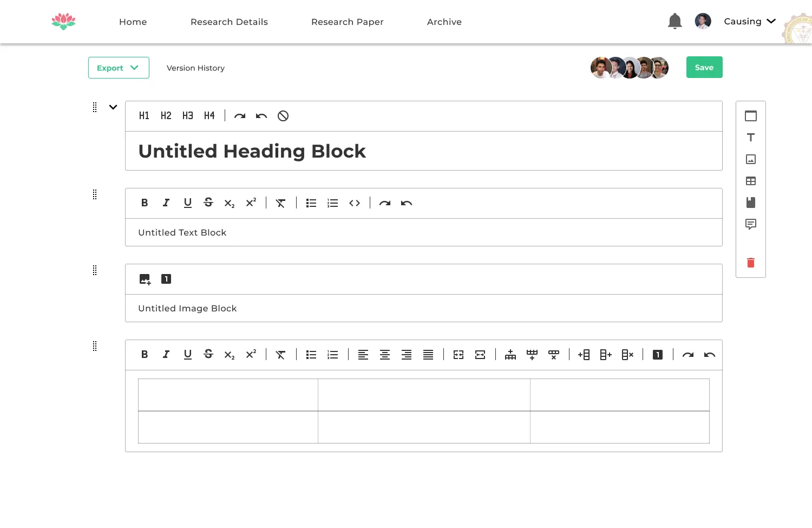Add a heading block from the side panel
This screenshot has height=528, width=812.
tap(751, 116)
